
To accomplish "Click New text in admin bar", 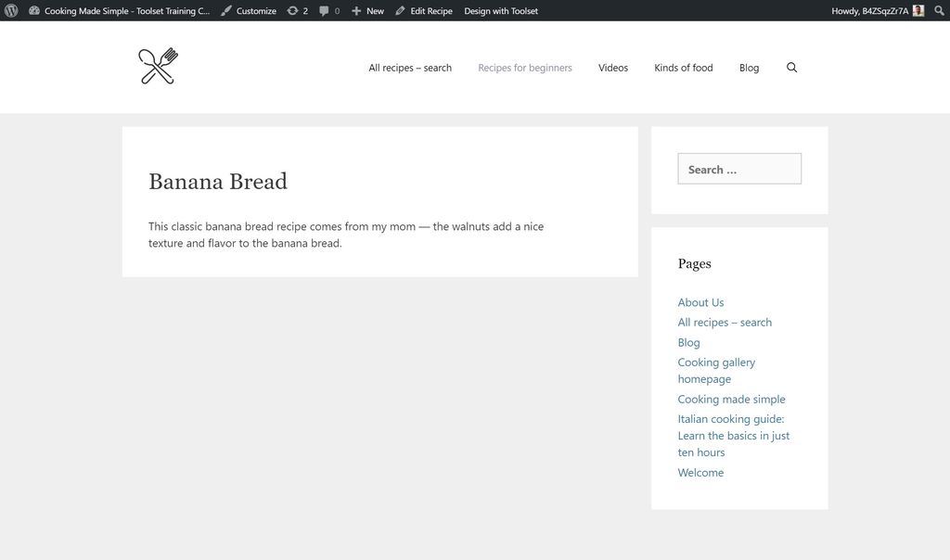I will click(x=375, y=11).
